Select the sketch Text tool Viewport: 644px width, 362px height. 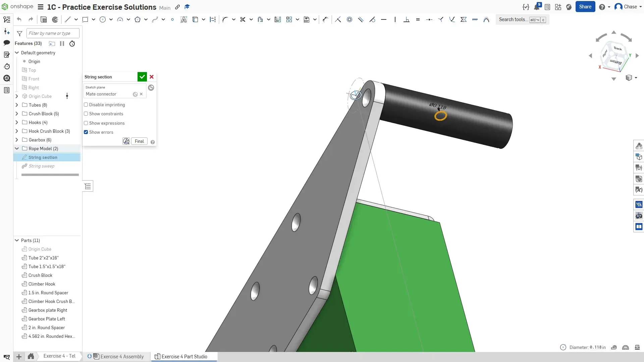(183, 19)
